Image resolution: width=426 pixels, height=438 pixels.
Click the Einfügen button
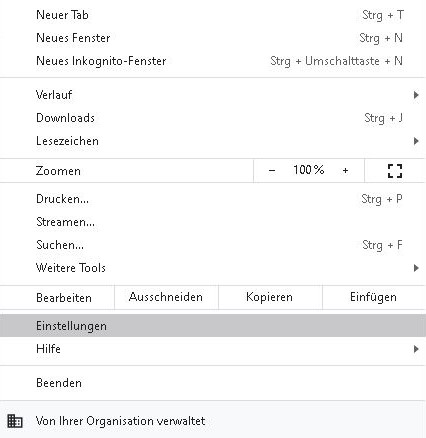coord(374,297)
